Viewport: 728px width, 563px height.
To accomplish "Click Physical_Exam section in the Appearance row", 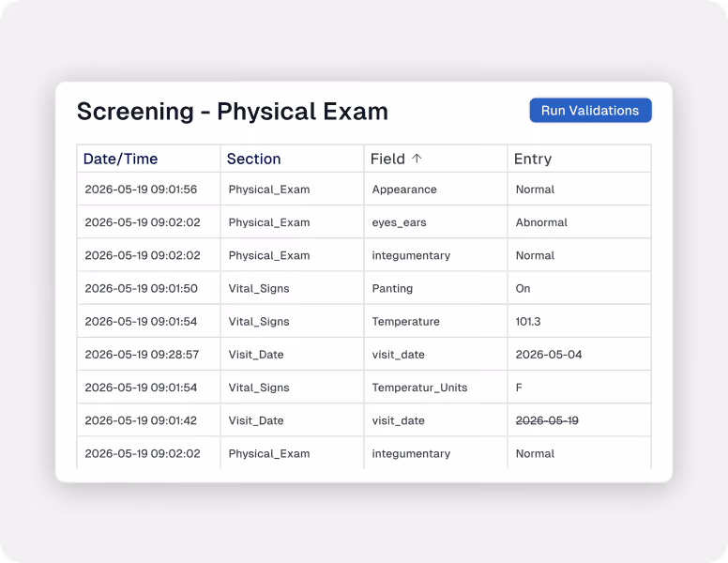I will coord(269,189).
